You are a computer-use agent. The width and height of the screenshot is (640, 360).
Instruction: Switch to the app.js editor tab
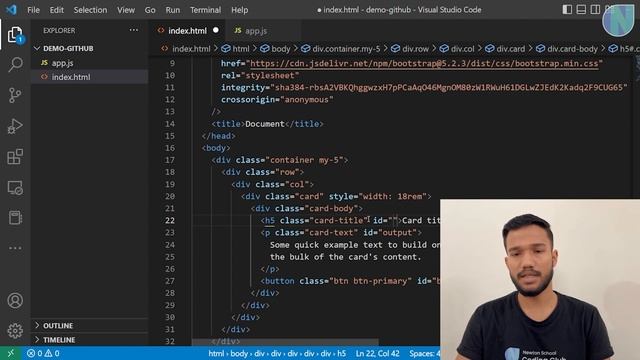[256, 31]
